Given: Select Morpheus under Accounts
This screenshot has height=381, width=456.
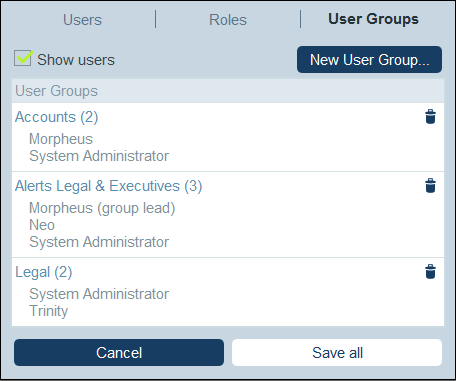Looking at the screenshot, I should click(x=61, y=139).
